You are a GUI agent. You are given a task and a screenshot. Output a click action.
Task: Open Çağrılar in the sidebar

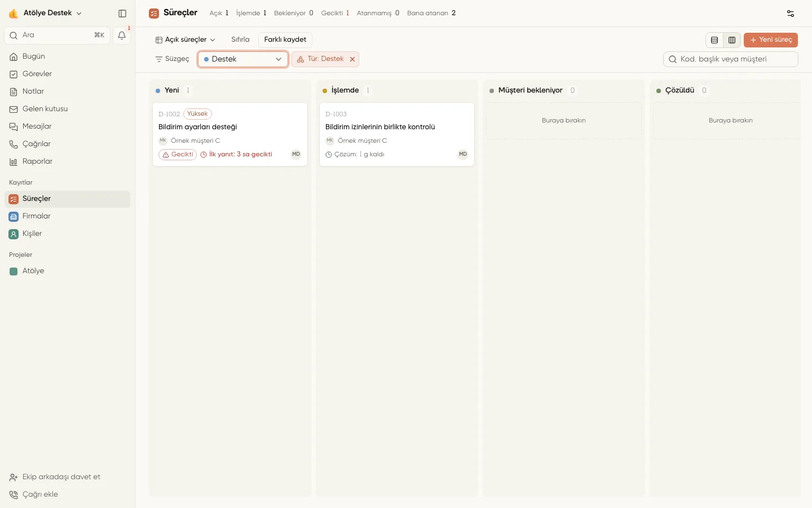click(x=67, y=144)
